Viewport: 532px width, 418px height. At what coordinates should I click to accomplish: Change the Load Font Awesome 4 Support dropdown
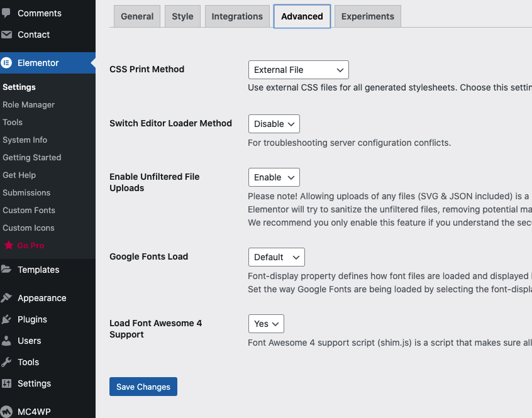point(266,324)
